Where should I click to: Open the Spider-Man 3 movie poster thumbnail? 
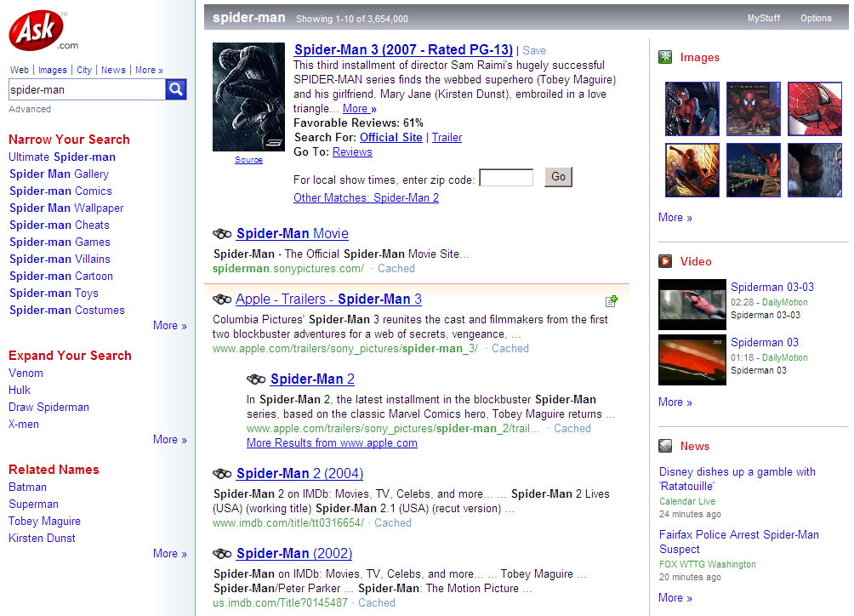[248, 97]
